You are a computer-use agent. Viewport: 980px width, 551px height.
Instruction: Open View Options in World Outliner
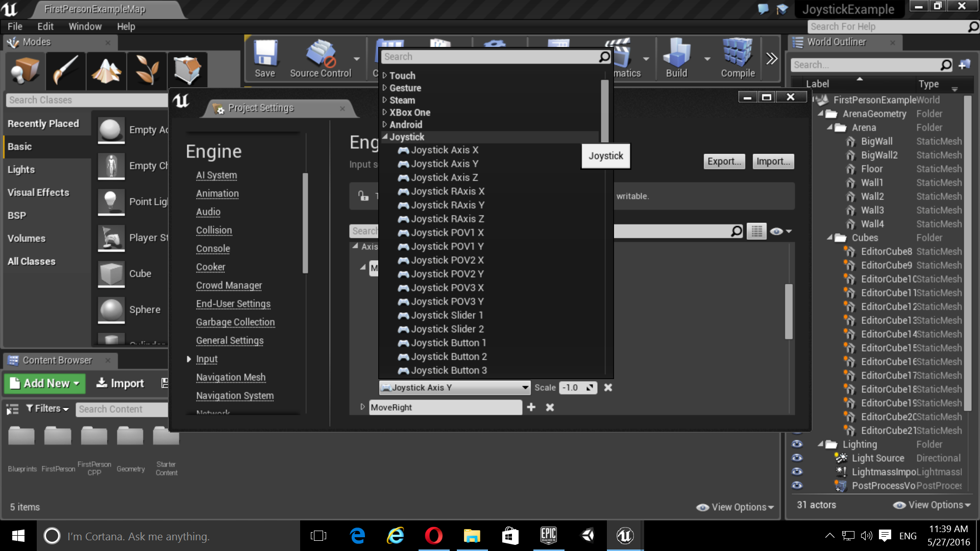pyautogui.click(x=932, y=505)
